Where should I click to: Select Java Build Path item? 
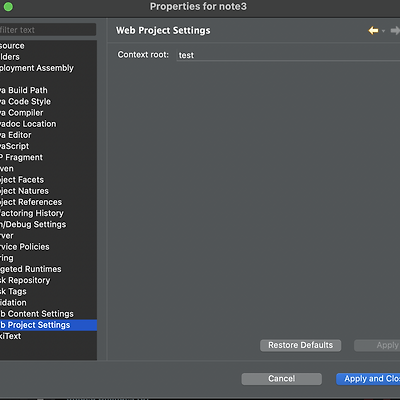(x=24, y=90)
